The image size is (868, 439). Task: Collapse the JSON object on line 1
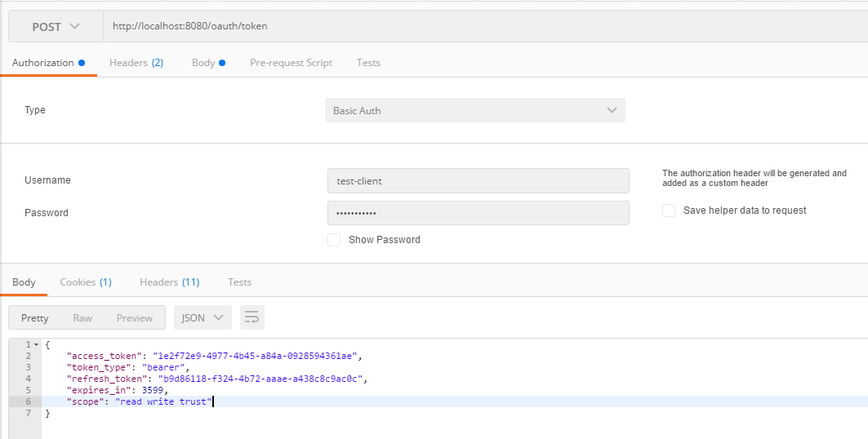pos(37,344)
